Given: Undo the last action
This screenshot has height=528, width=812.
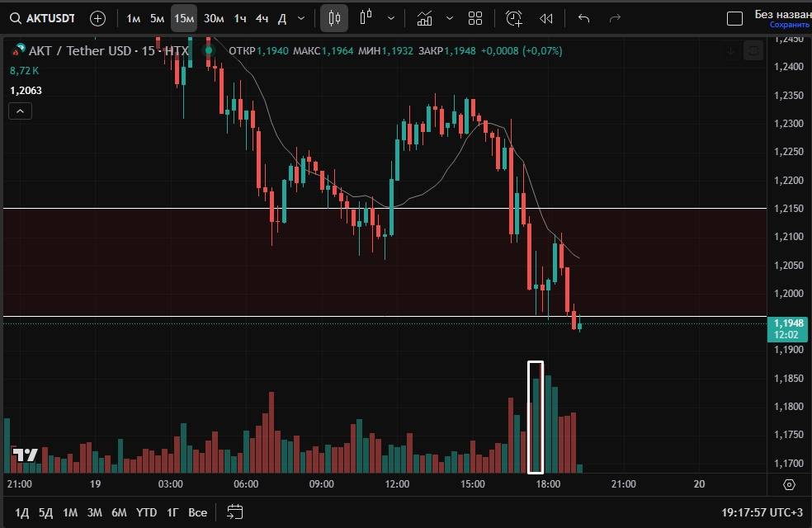Looking at the screenshot, I should click(584, 18).
